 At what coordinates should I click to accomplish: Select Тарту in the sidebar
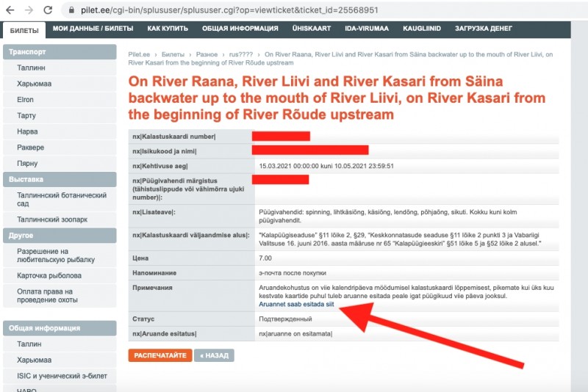tap(26, 116)
